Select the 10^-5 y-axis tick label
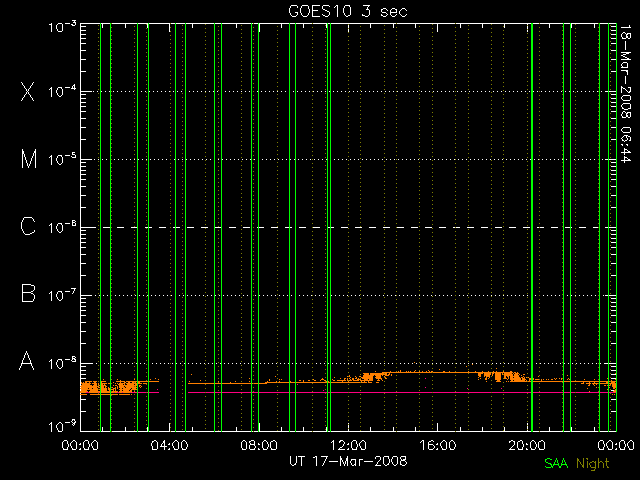Viewport: 640px width, 480px height. [62, 160]
